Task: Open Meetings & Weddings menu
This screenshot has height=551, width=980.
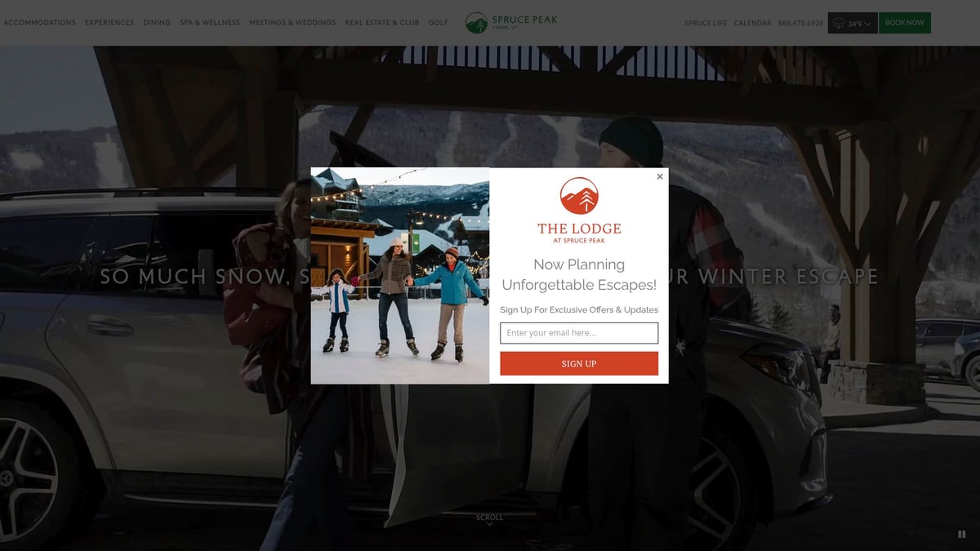Action: 292,23
